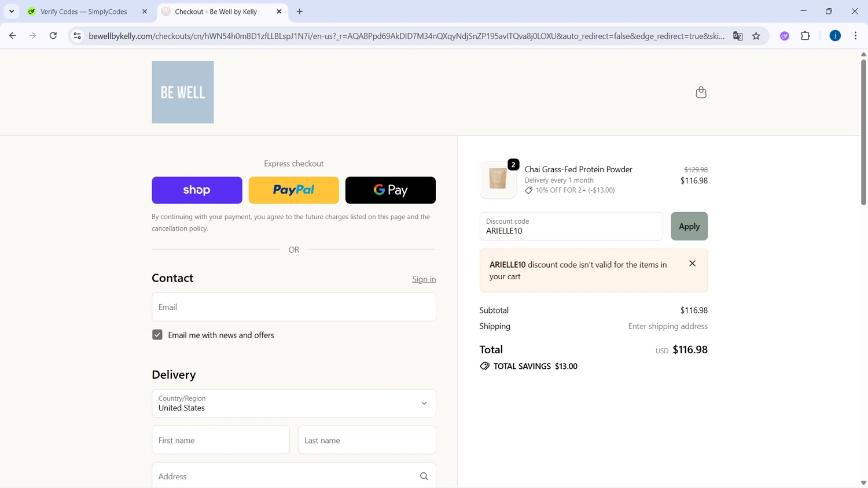868x488 pixels.
Task: Restore down the browser window
Action: click(x=829, y=11)
